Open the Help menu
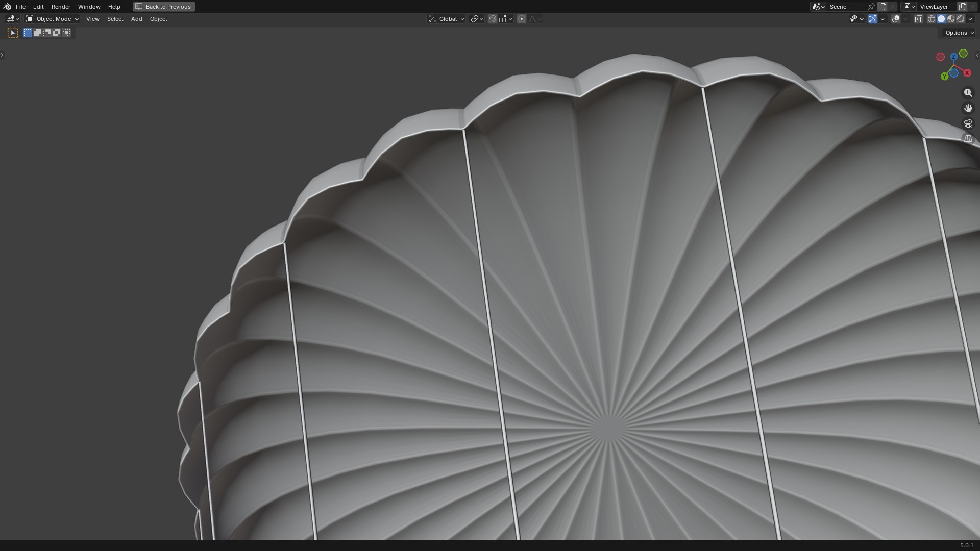Screen dimensions: 980x551 tap(114, 7)
